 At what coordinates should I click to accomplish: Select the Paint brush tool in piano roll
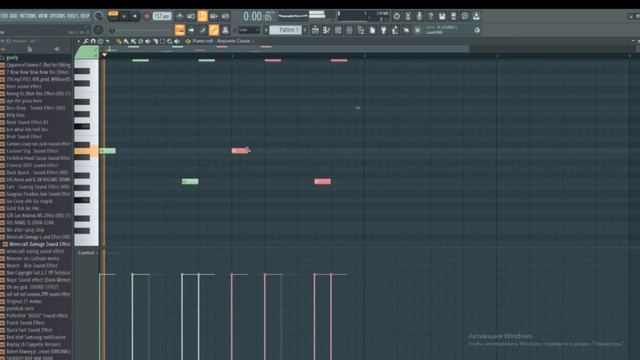[126, 41]
